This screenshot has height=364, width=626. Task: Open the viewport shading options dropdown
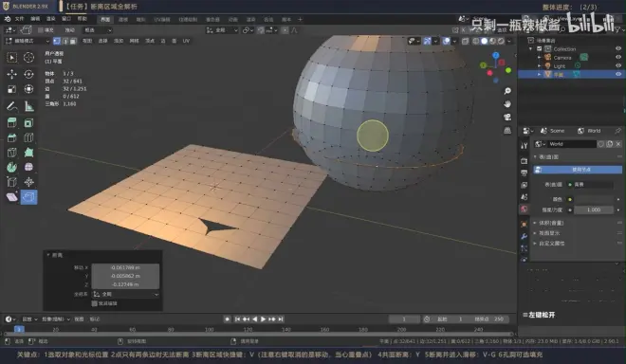(509, 41)
